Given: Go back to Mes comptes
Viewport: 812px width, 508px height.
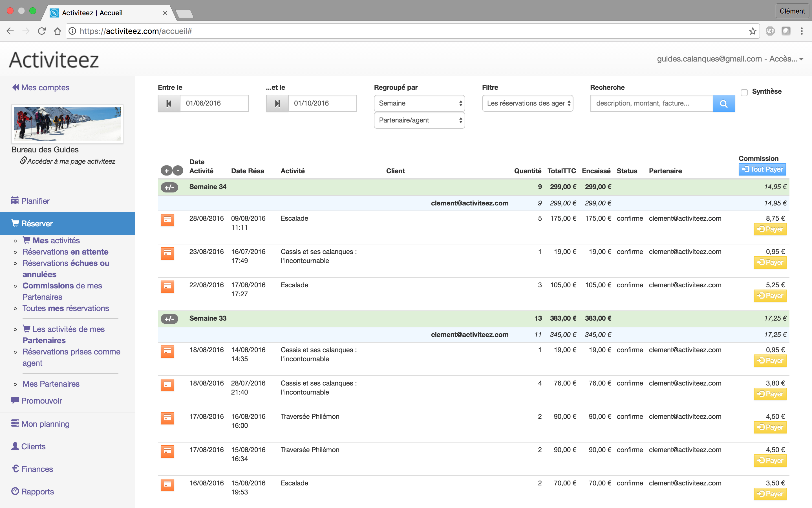Looking at the screenshot, I should 41,87.
